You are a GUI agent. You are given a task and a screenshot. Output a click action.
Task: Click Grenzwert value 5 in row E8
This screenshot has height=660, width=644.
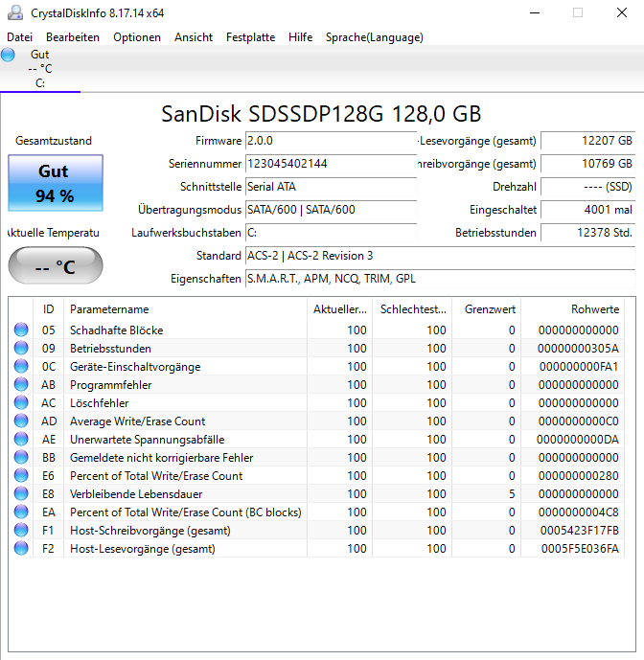(512, 493)
